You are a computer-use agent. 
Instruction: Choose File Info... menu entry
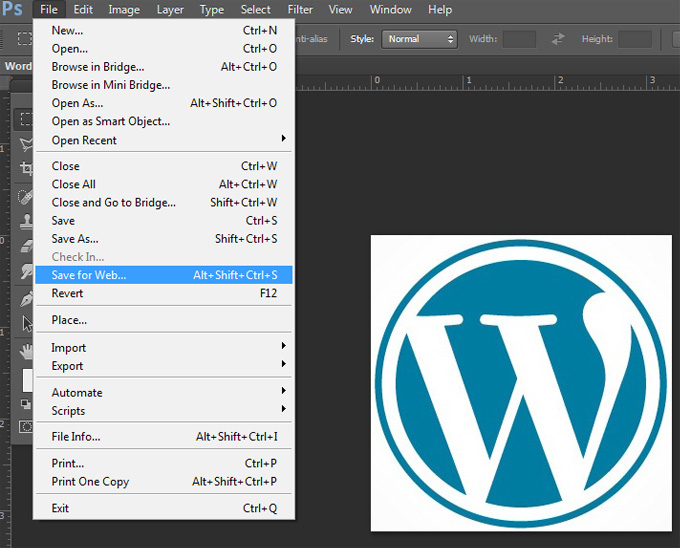coord(164,437)
